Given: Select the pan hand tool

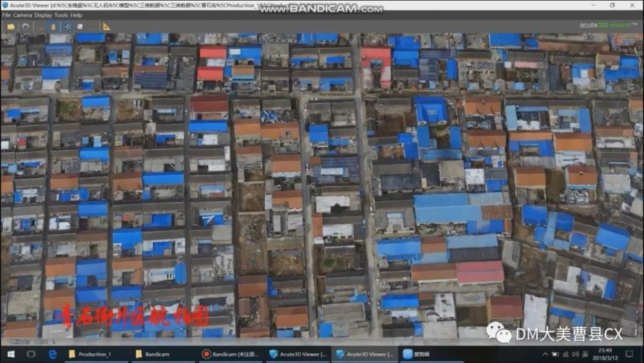Looking at the screenshot, I should point(53,26).
